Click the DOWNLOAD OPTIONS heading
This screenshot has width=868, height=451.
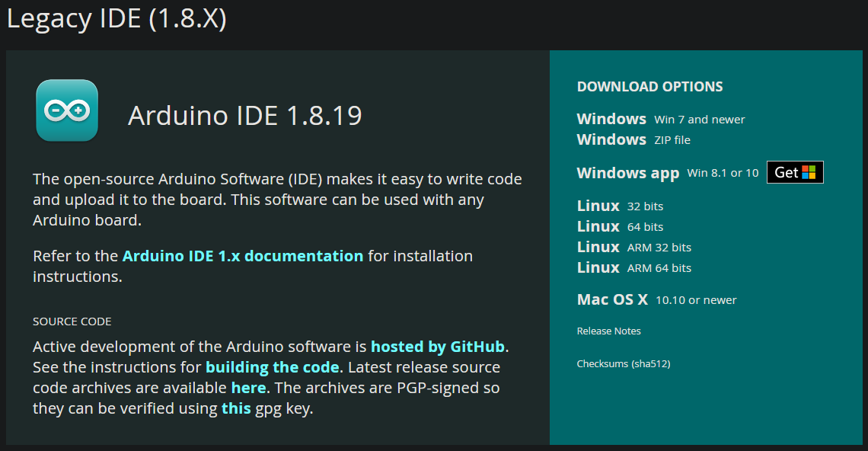(649, 86)
